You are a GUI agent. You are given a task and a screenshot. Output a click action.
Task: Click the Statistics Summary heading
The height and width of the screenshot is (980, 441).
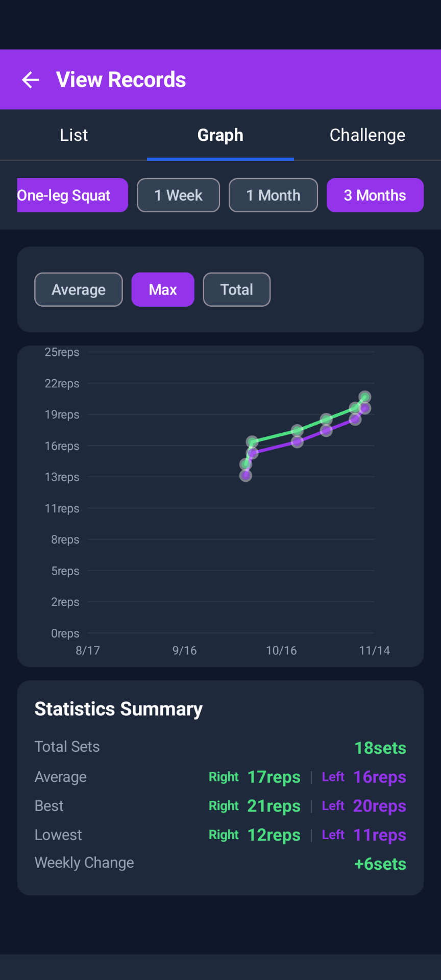(118, 709)
